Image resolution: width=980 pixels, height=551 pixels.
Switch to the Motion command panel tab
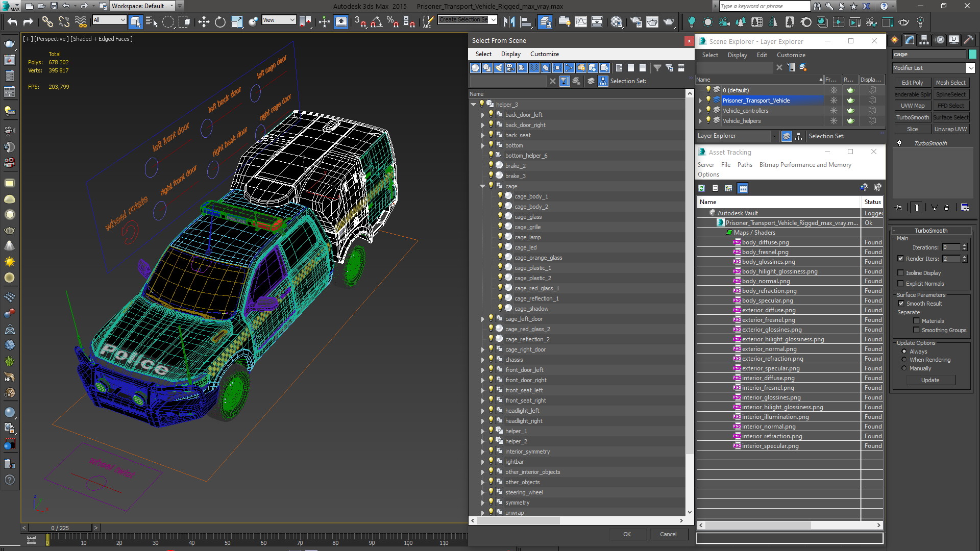pos(939,40)
